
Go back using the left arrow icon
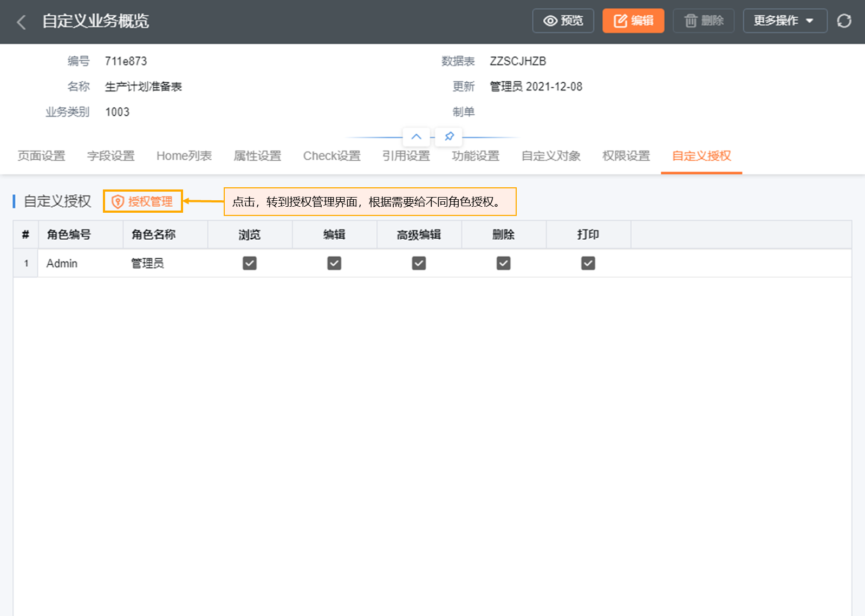point(22,22)
